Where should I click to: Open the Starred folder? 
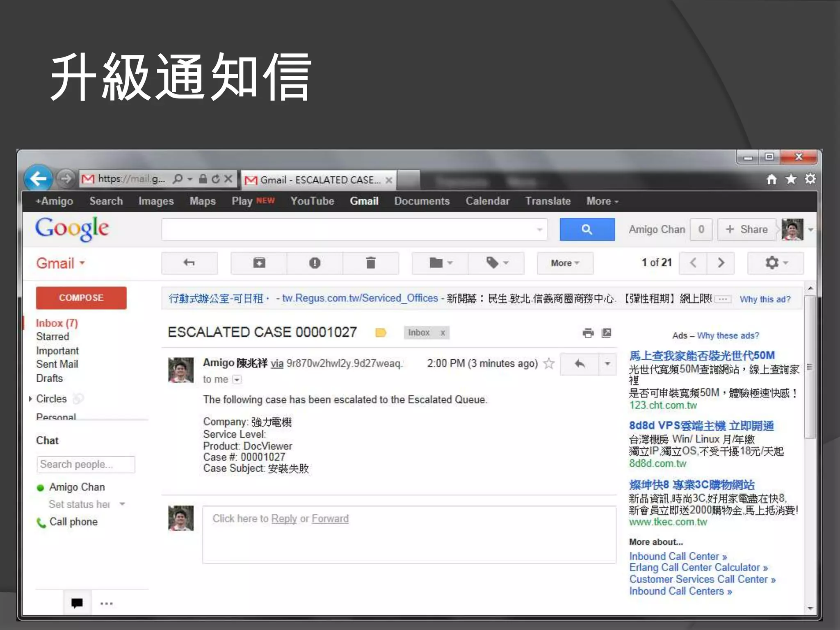click(x=52, y=337)
